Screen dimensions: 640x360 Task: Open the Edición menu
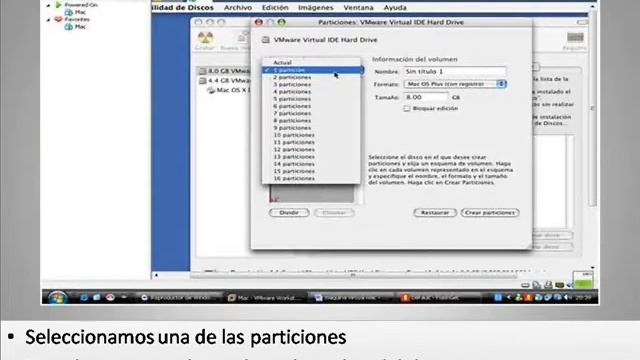[275, 7]
